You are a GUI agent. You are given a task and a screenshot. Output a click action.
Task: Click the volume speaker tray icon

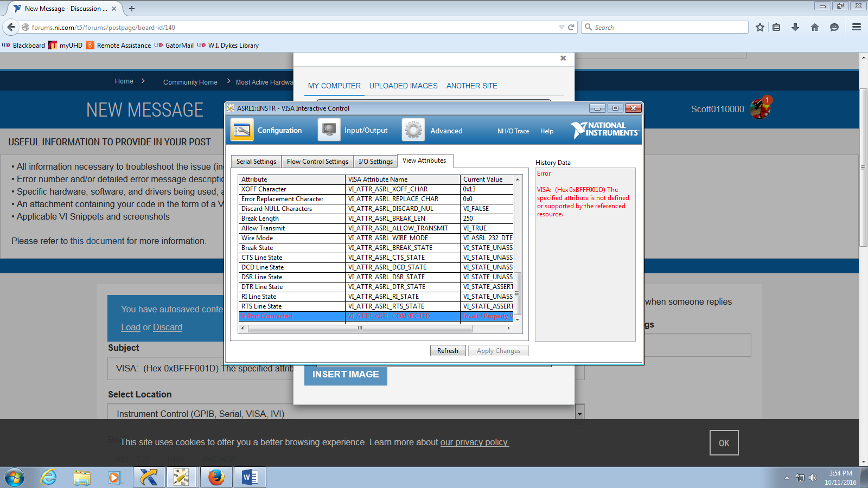[813, 478]
